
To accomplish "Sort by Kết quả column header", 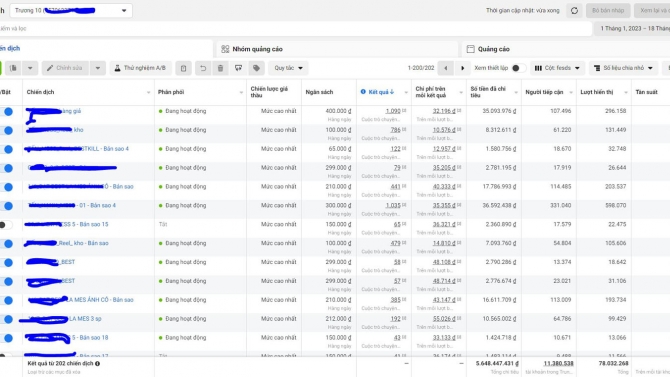I will click(x=381, y=92).
